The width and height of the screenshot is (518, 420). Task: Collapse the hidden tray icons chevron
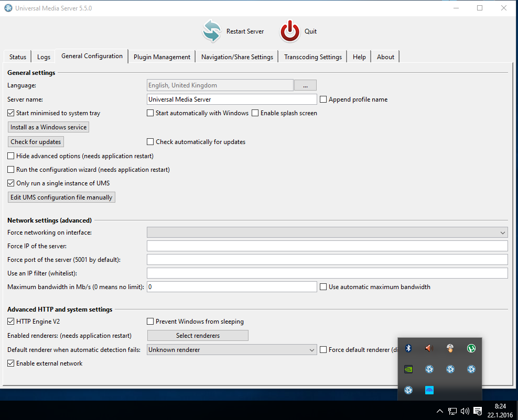click(440, 411)
